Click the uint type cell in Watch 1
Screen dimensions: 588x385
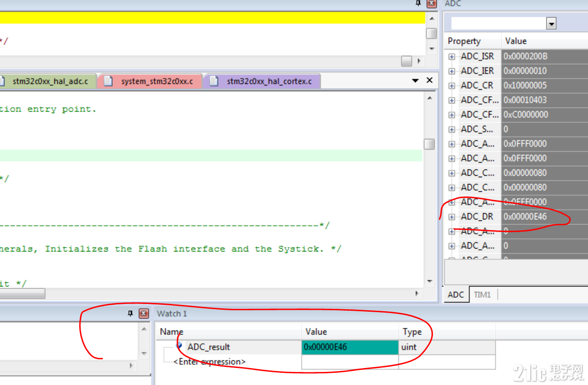tap(447, 347)
